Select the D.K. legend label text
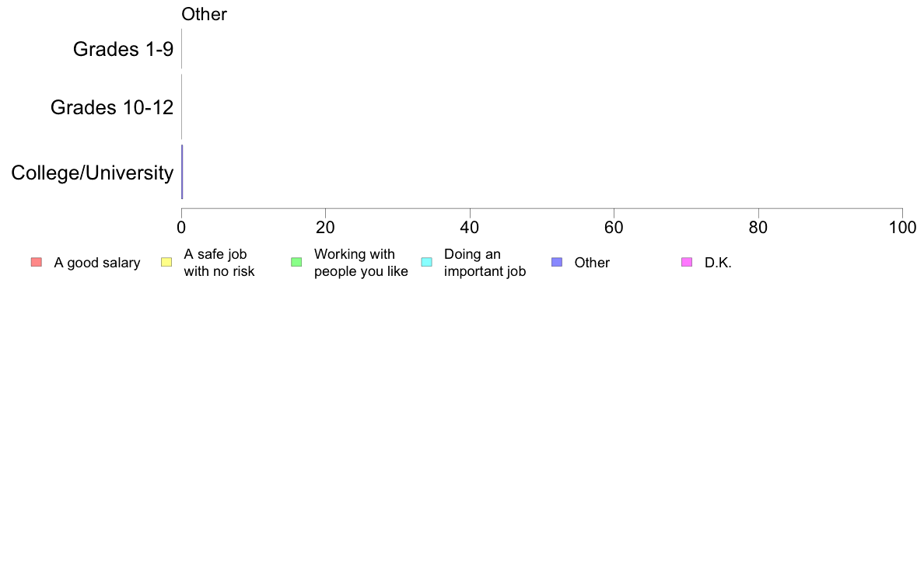Screen dimensions: 924x572 (x=719, y=263)
